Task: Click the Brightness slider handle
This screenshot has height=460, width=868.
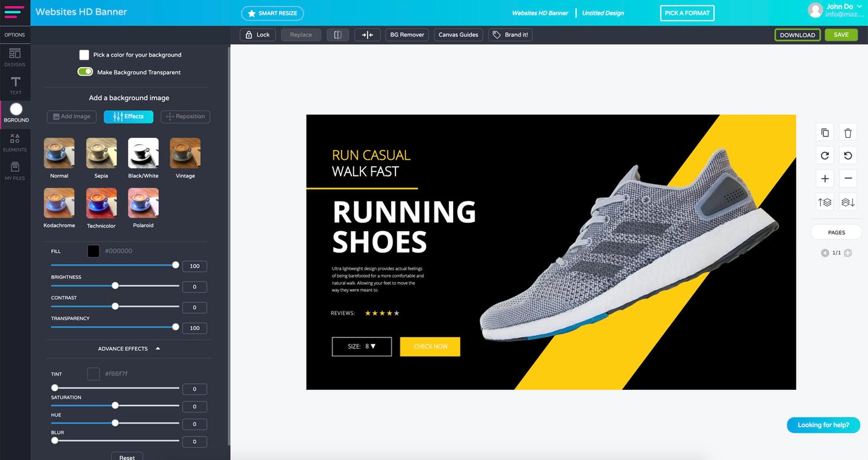Action: pos(115,286)
